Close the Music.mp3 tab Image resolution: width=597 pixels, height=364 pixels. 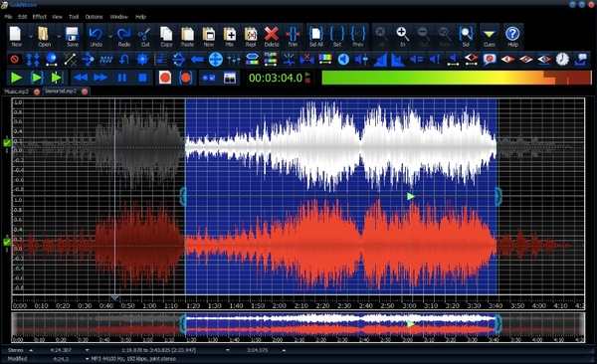tap(37, 91)
